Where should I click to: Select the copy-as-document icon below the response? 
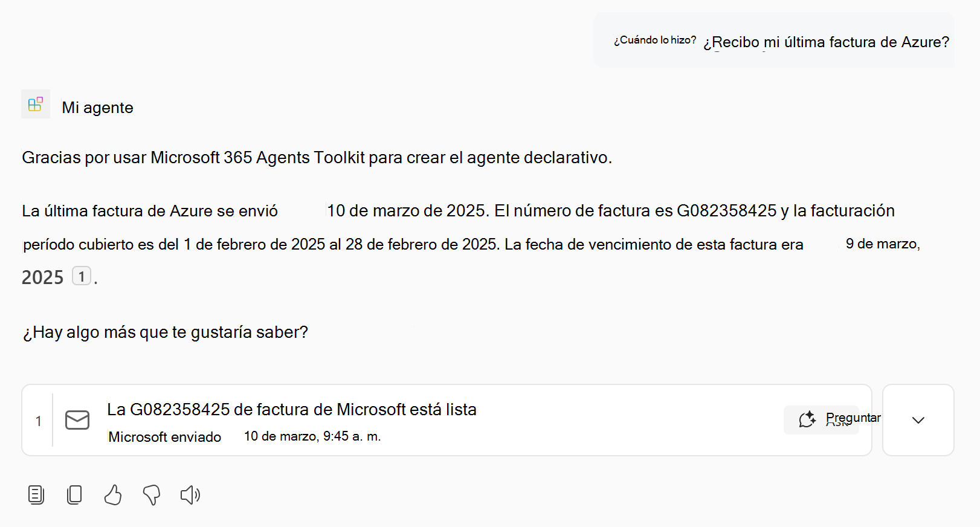tap(36, 494)
